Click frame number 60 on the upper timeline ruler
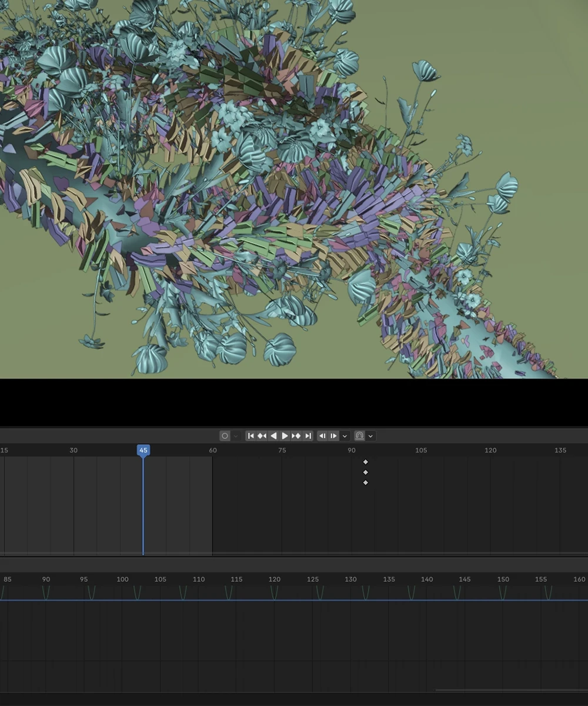This screenshot has height=706, width=588. coord(213,450)
